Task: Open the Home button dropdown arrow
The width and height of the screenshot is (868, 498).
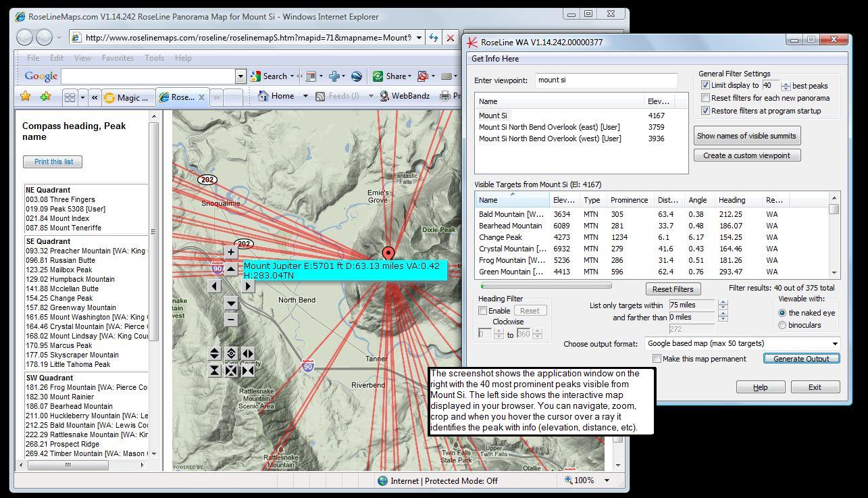Action: tap(305, 97)
